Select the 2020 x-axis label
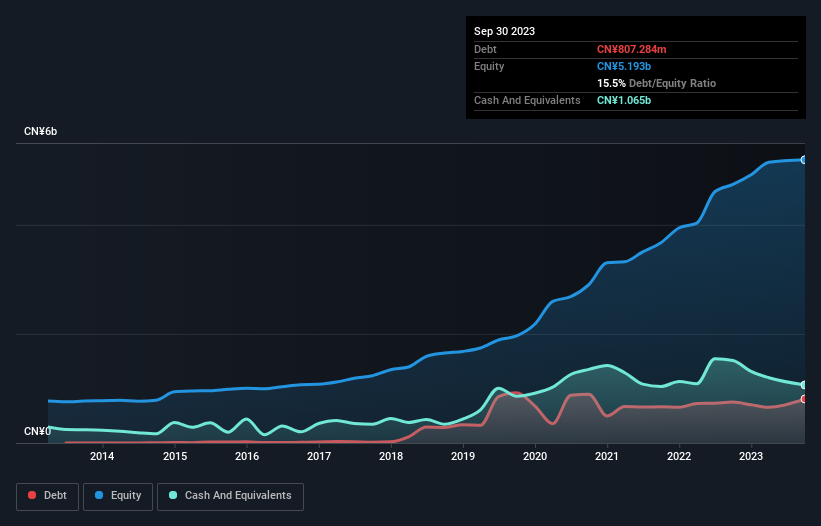 click(x=535, y=456)
